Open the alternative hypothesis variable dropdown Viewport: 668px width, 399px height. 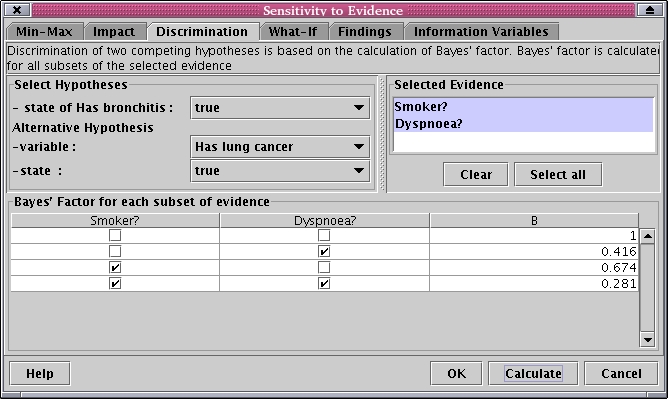tap(280, 147)
